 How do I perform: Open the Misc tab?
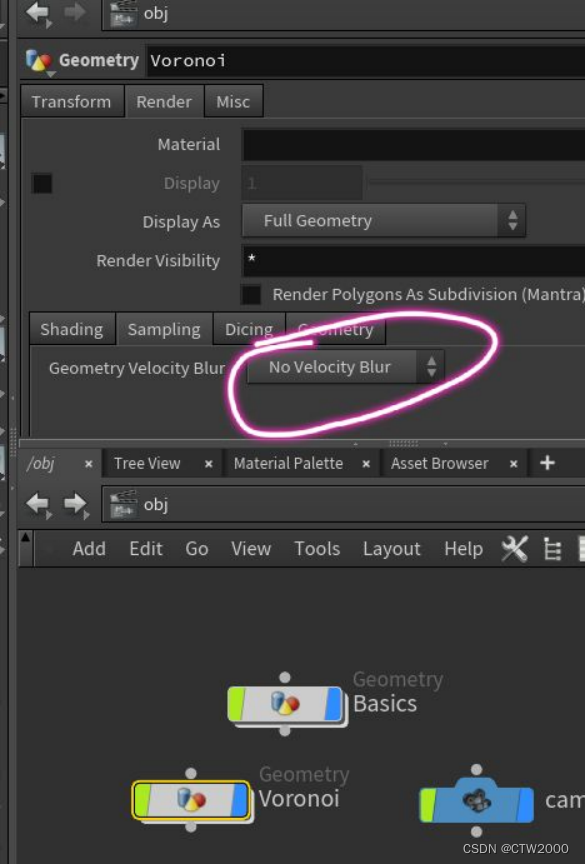(233, 101)
